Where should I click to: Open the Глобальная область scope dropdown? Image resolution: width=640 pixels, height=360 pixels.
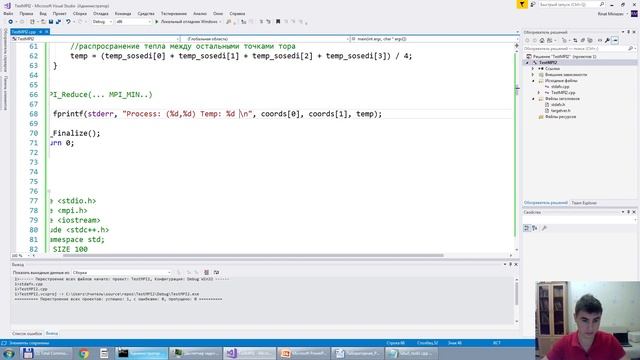[x=266, y=39]
